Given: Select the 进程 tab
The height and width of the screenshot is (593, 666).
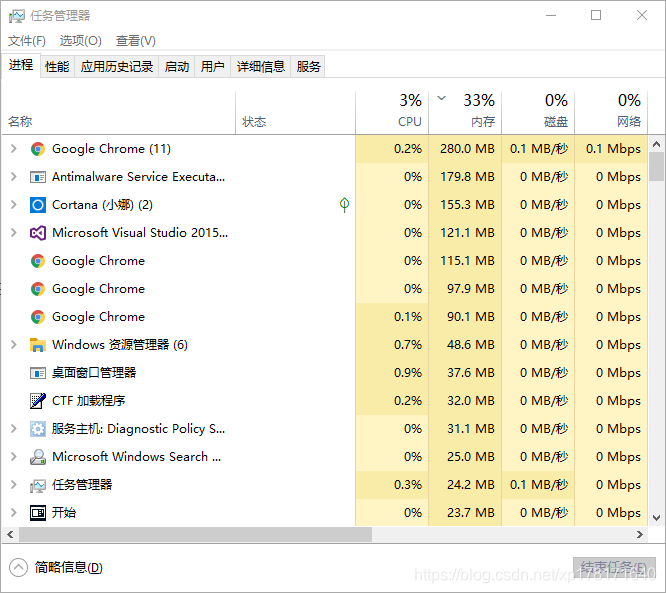Looking at the screenshot, I should coord(21,65).
